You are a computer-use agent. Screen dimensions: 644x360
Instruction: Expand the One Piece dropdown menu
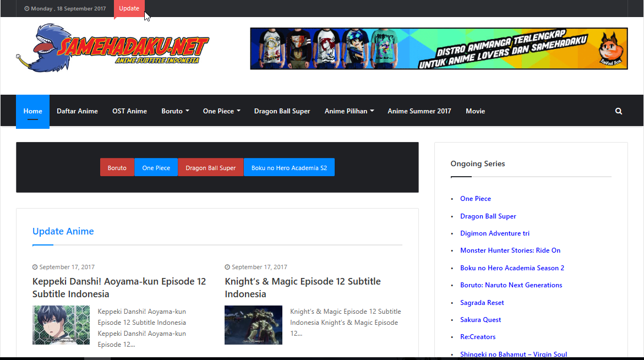(221, 111)
